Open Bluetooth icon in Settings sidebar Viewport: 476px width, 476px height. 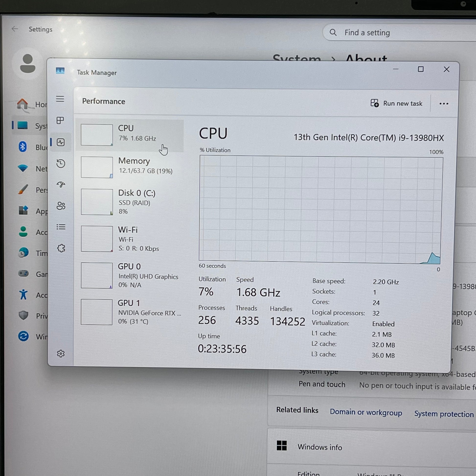(x=23, y=147)
